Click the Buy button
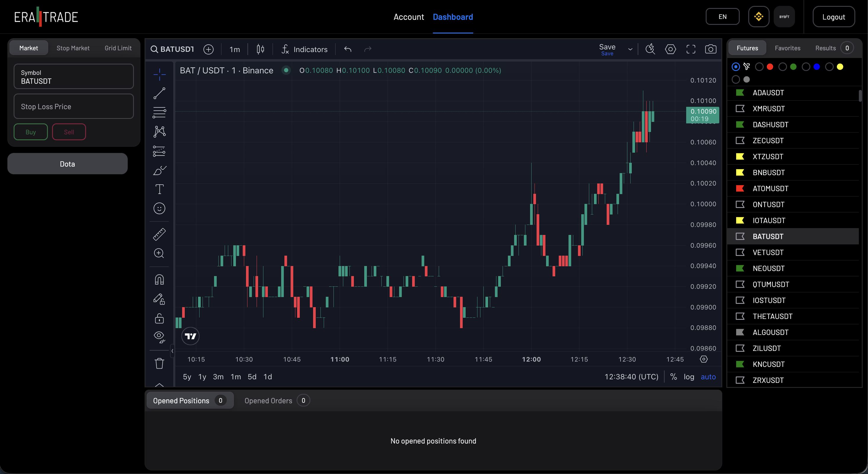Image resolution: width=868 pixels, height=474 pixels. click(x=31, y=132)
